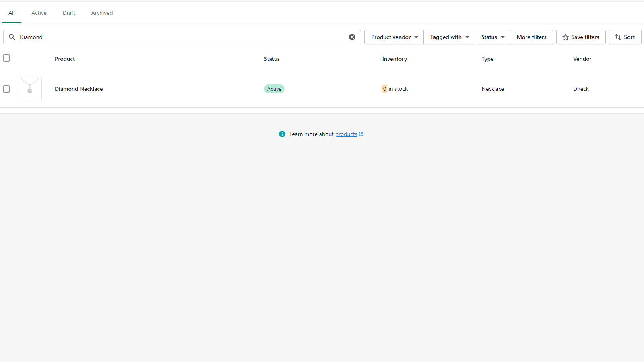Image resolution: width=644 pixels, height=362 pixels.
Task: Click inside the Diamond search field
Action: [x=182, y=37]
